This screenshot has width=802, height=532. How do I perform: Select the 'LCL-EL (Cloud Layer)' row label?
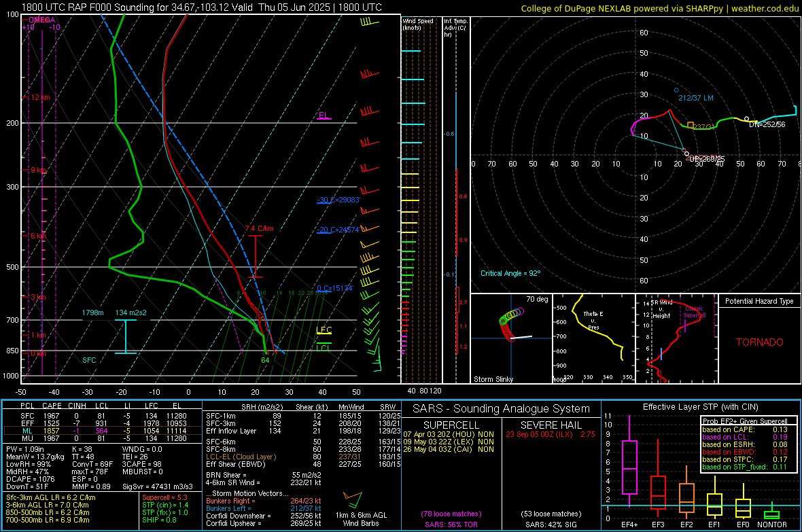241,457
